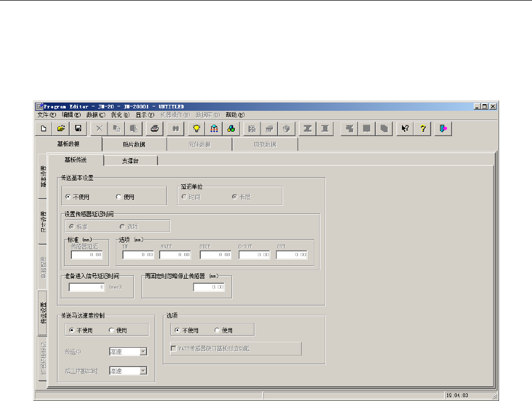Open help with the yellow question mark icon
Screen dimensions: 532x401
423,128
